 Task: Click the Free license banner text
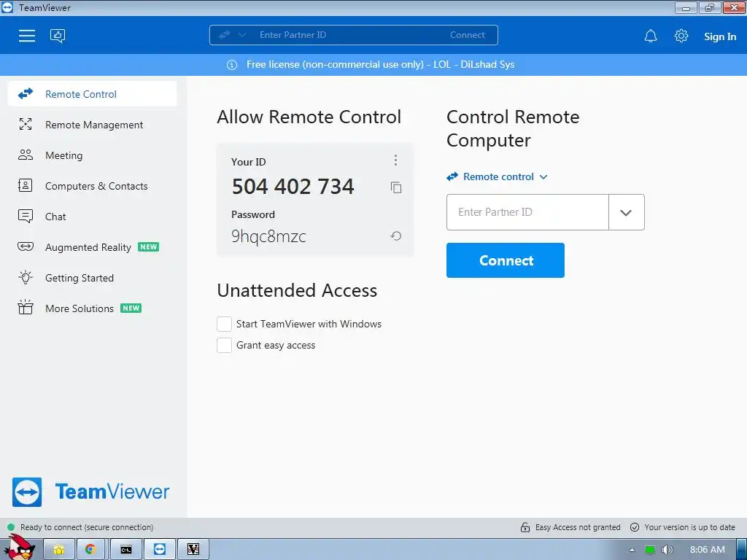click(x=380, y=65)
